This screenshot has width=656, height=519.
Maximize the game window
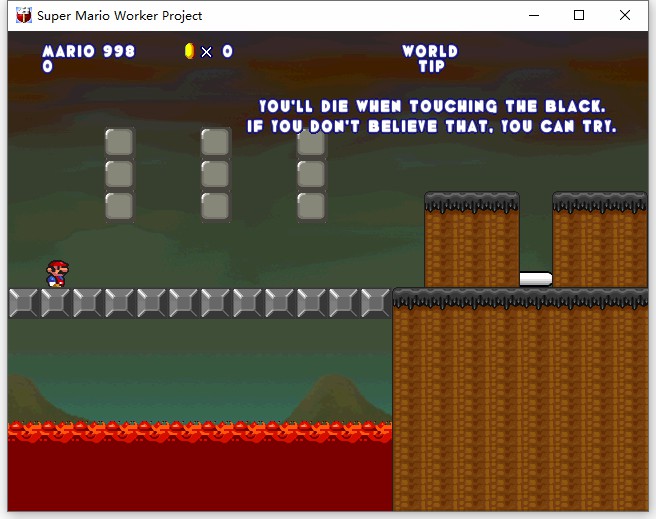click(579, 15)
